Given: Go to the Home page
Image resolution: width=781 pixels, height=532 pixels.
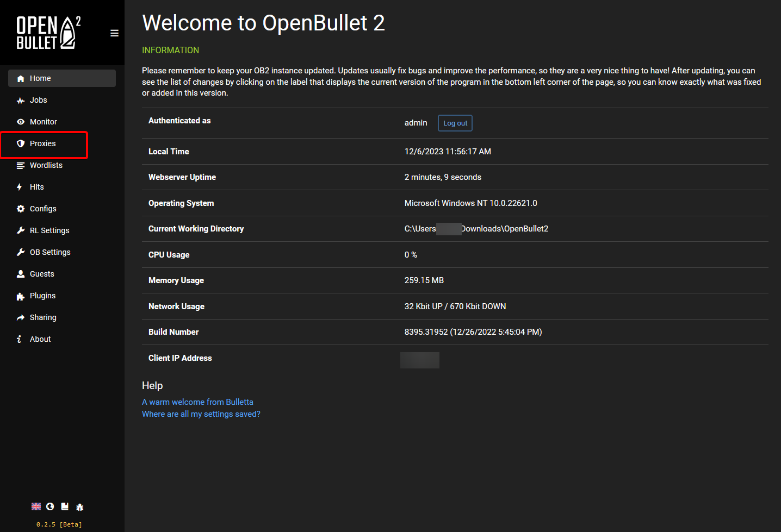Looking at the screenshot, I should click(62, 78).
